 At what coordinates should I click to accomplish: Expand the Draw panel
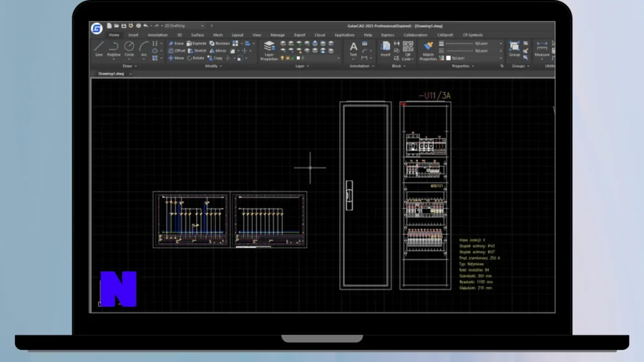pyautogui.click(x=130, y=66)
